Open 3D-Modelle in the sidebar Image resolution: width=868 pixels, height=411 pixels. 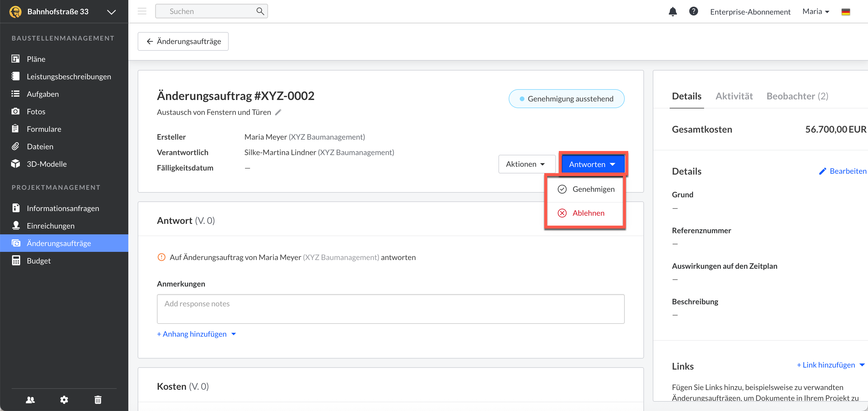[x=46, y=164]
